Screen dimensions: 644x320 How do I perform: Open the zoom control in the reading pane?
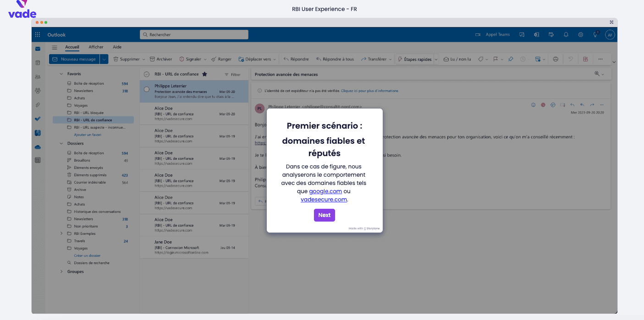point(599,74)
